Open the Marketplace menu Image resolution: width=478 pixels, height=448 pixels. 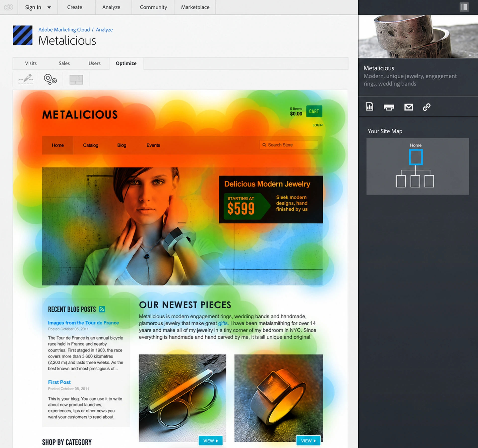click(x=195, y=7)
